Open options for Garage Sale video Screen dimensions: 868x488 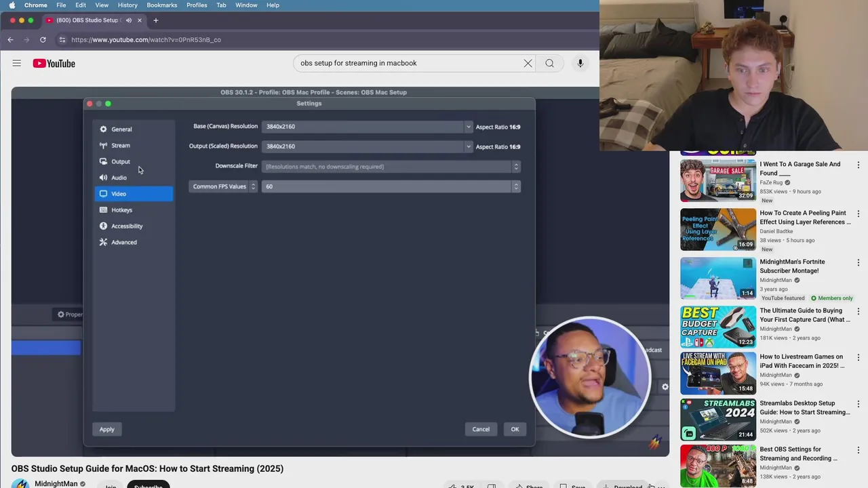point(858,165)
